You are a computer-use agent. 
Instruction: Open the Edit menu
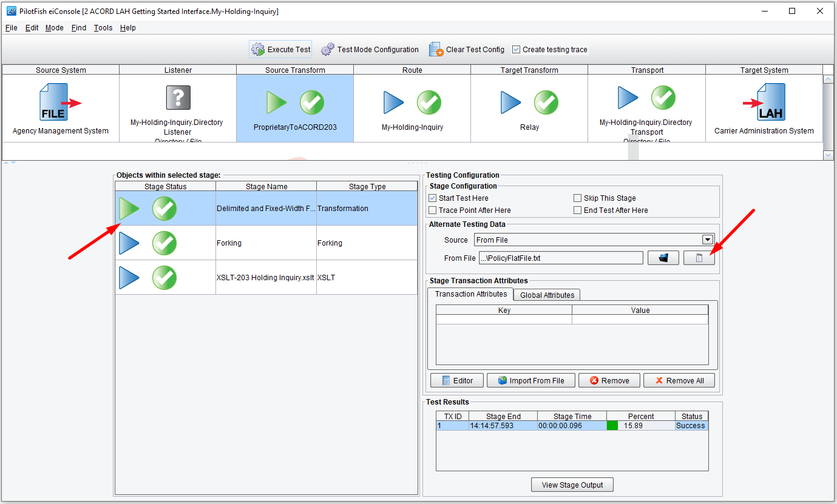click(x=32, y=28)
